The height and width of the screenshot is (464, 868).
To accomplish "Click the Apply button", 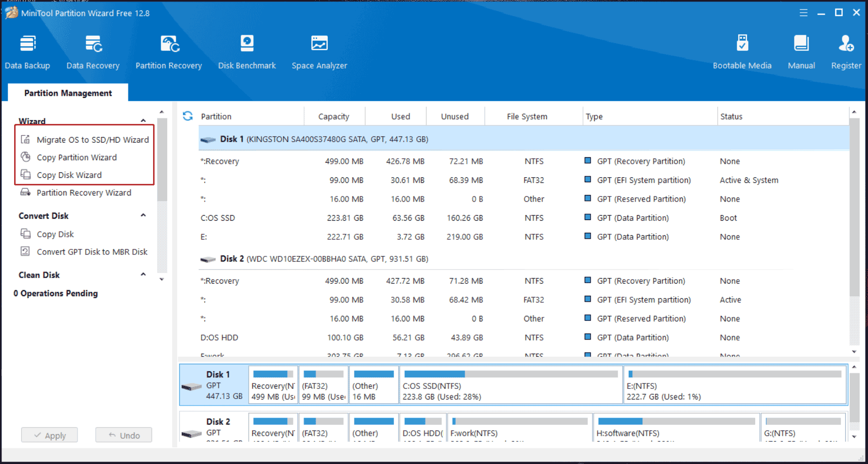I will tap(49, 435).
